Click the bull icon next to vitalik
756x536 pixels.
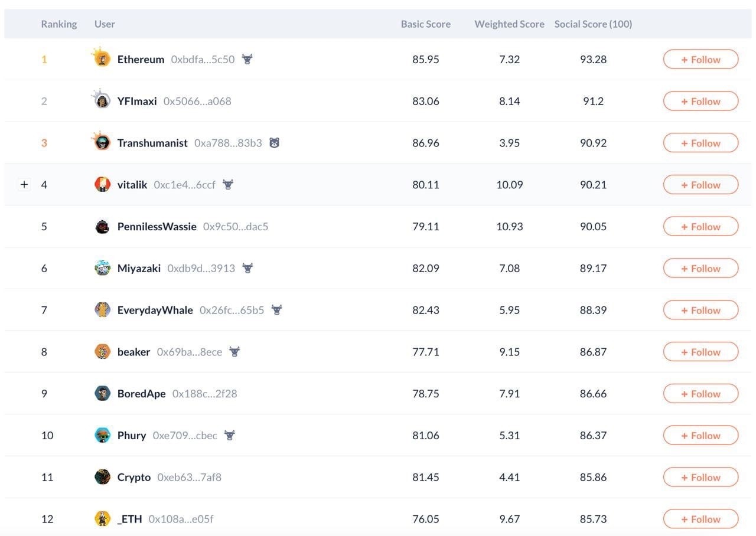[x=228, y=185]
